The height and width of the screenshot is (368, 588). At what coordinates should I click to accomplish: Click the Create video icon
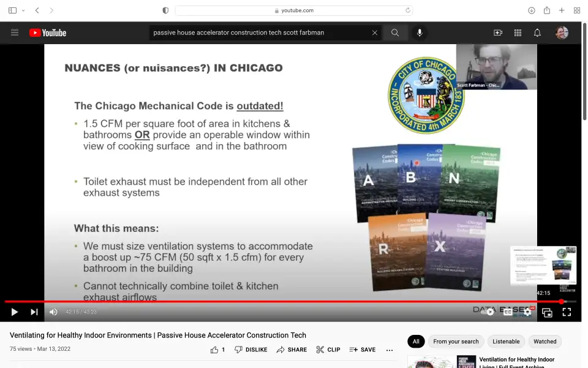[498, 33]
